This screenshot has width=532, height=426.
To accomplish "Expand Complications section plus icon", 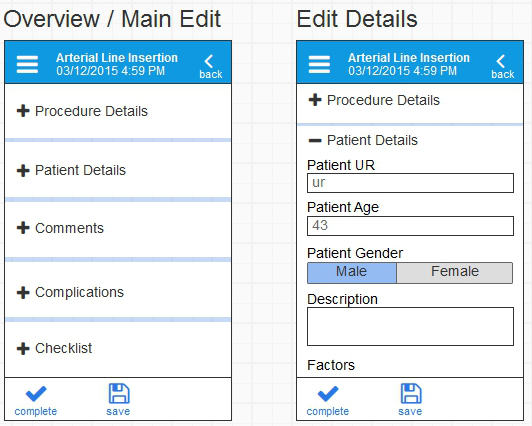I will click(x=23, y=292).
